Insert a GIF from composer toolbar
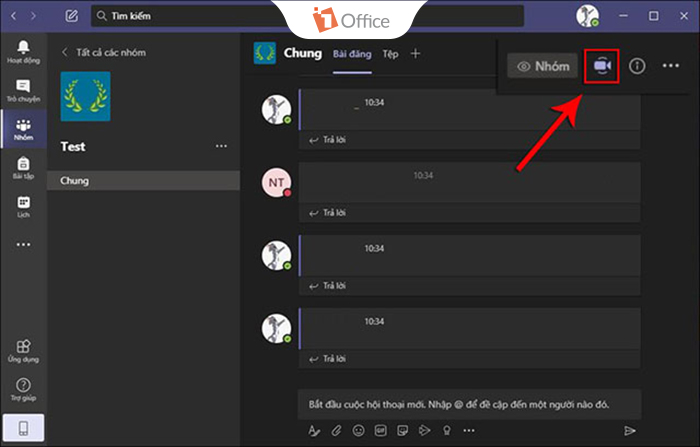Screen dimensions: 700x447 coord(380,430)
